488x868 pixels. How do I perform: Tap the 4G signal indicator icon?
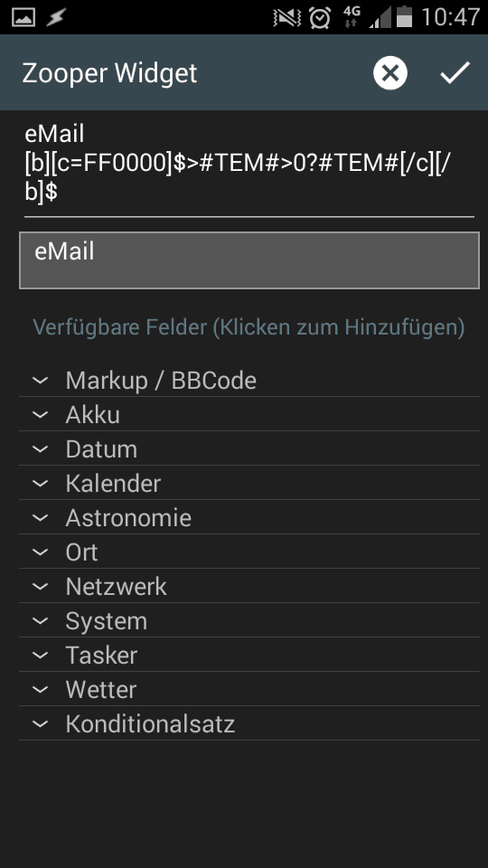[352, 17]
